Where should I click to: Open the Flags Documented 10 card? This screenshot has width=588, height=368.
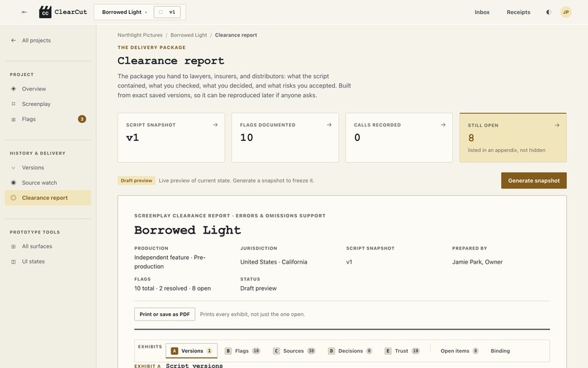click(285, 138)
